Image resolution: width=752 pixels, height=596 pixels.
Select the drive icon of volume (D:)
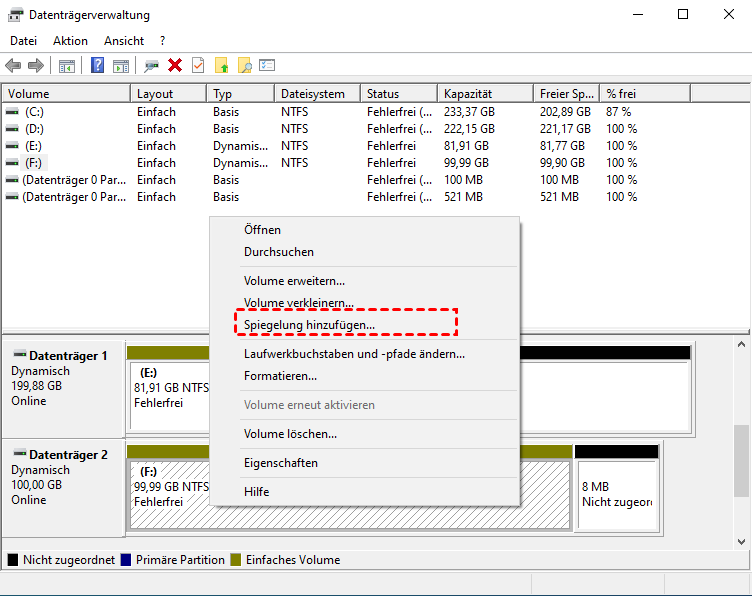[x=12, y=129]
